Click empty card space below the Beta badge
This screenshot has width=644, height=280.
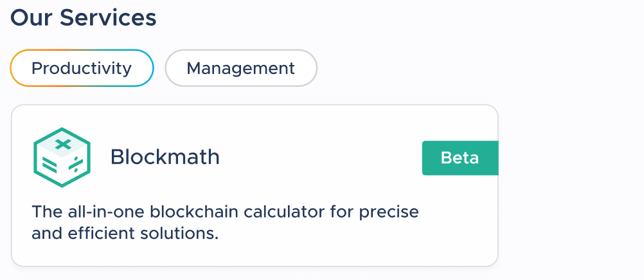click(x=460, y=222)
